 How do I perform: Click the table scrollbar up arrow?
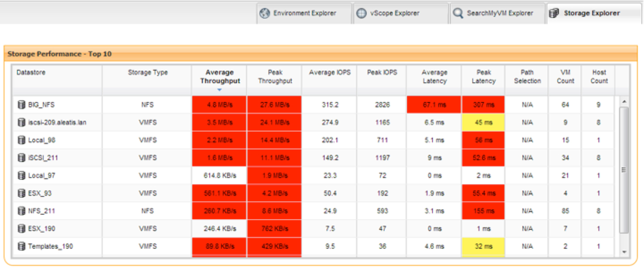624,102
